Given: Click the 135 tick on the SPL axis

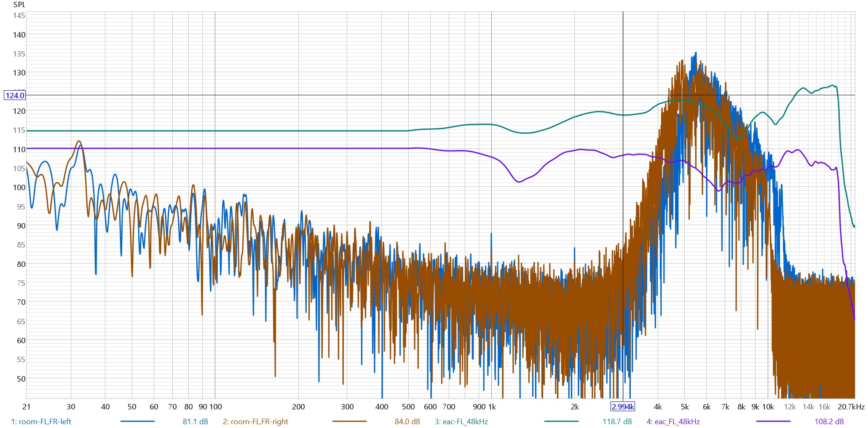Looking at the screenshot, I should [19, 54].
